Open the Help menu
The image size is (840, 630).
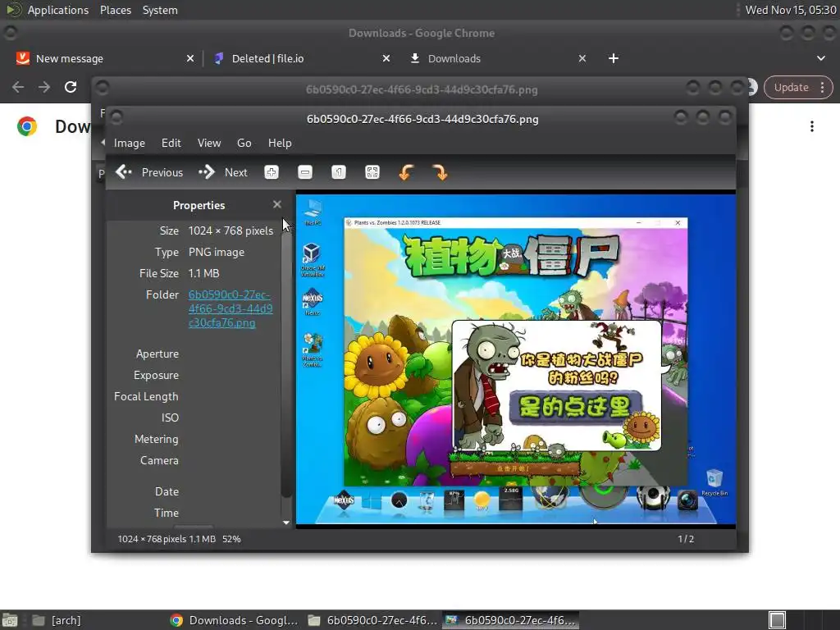tap(280, 143)
